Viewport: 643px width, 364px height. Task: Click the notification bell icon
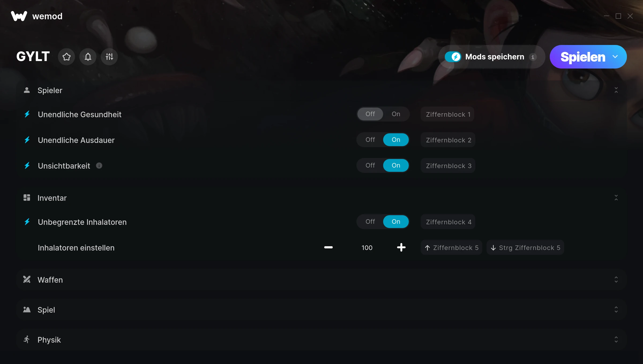pyautogui.click(x=88, y=57)
